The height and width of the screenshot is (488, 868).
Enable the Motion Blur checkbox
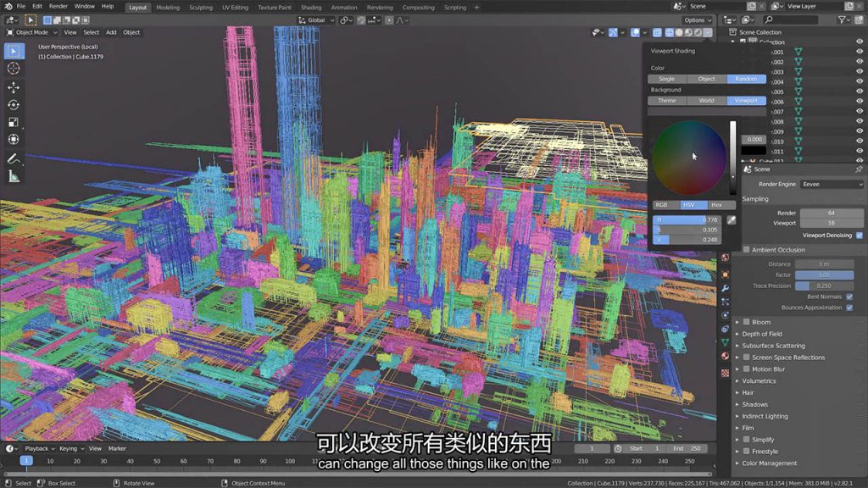click(746, 369)
